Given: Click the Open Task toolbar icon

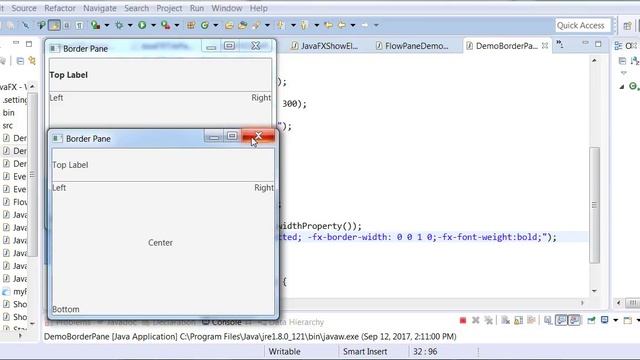Looking at the screenshot, I should click(x=243, y=25).
